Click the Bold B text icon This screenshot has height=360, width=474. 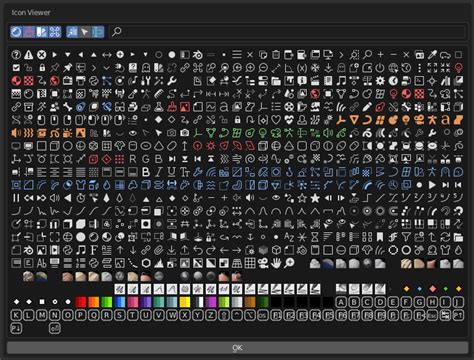point(146,172)
